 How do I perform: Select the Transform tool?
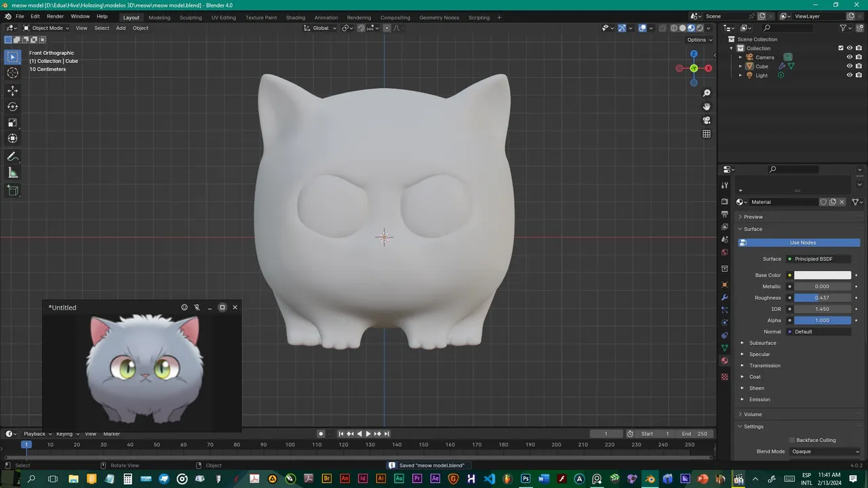coord(13,138)
